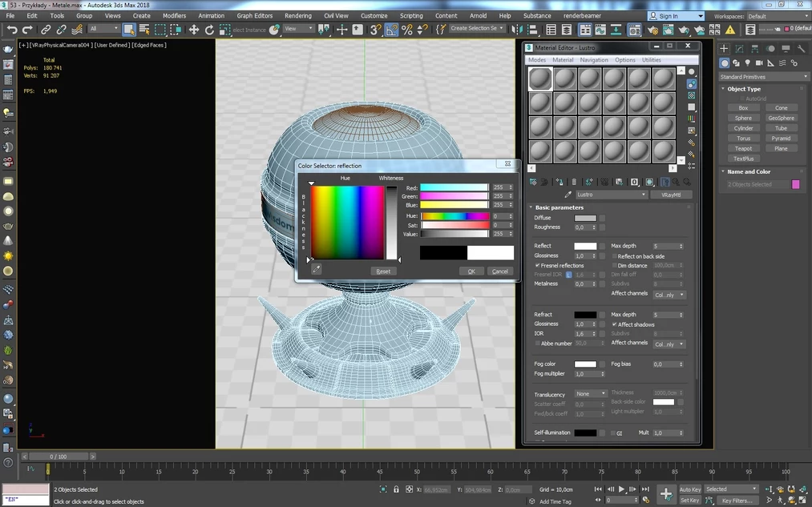The height and width of the screenshot is (507, 812).
Task: Toggle Affect shadows checkbox
Action: tap(614, 324)
